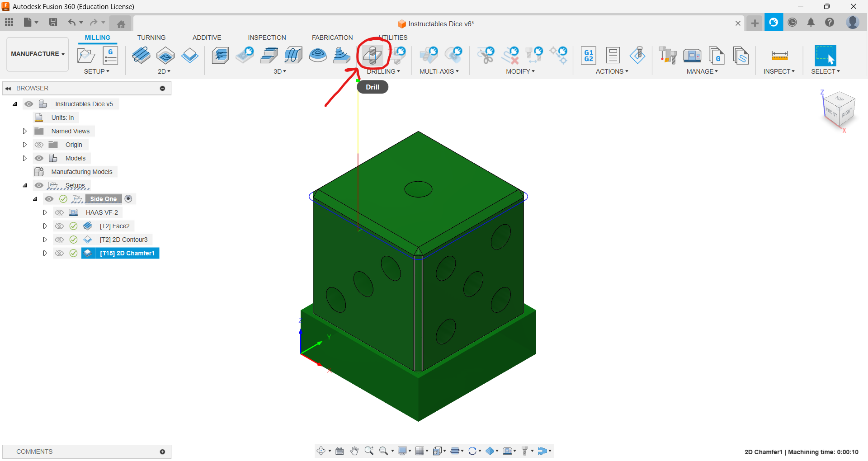Hide the [T2] Face2 operation

59,226
